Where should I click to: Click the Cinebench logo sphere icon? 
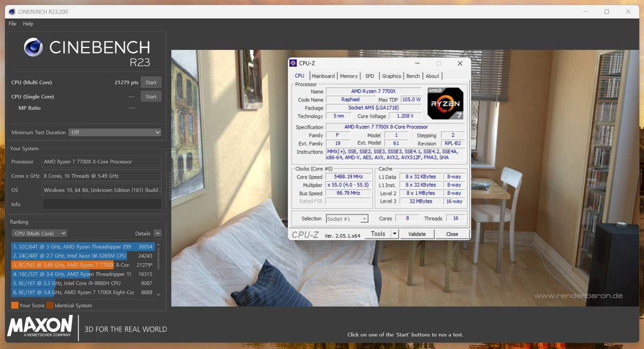(x=33, y=47)
